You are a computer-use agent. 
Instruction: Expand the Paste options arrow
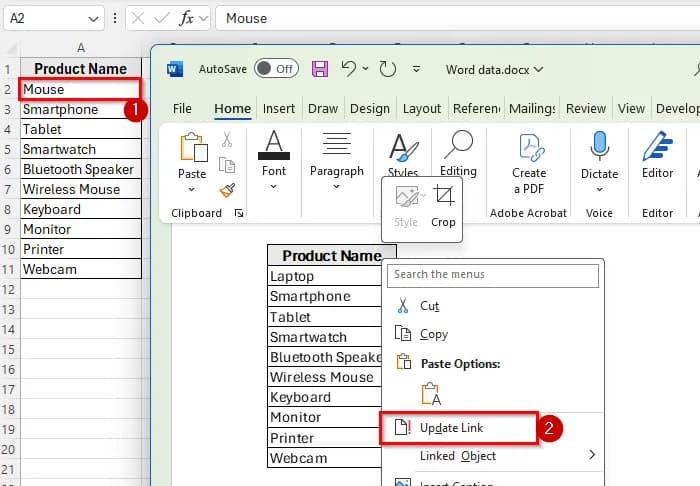pos(192,189)
